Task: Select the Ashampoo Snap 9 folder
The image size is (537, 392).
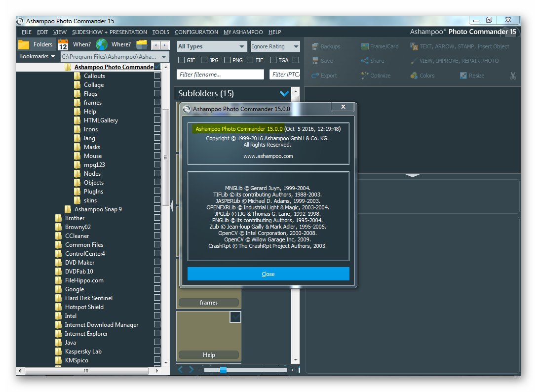Action: click(x=98, y=209)
